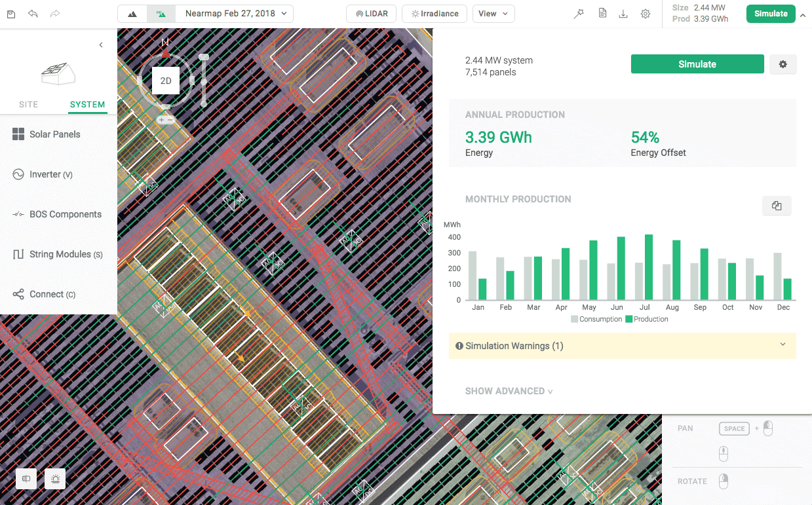Run the Simulate action
Viewport: 812px width, 505px height.
click(x=697, y=64)
